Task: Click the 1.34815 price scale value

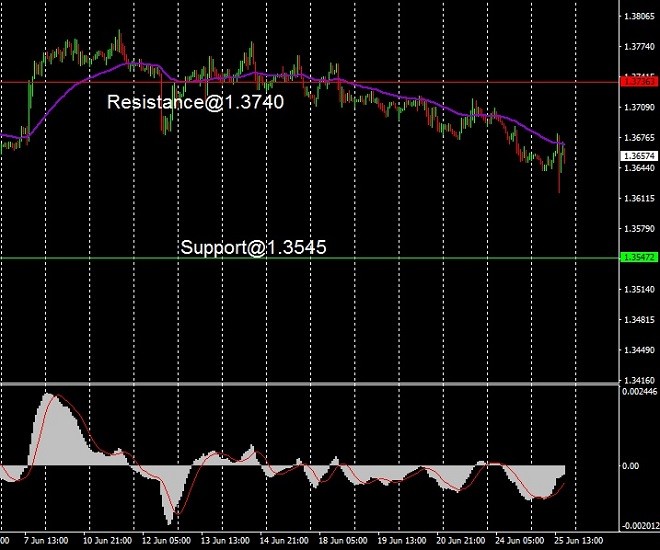Action: pyautogui.click(x=639, y=320)
